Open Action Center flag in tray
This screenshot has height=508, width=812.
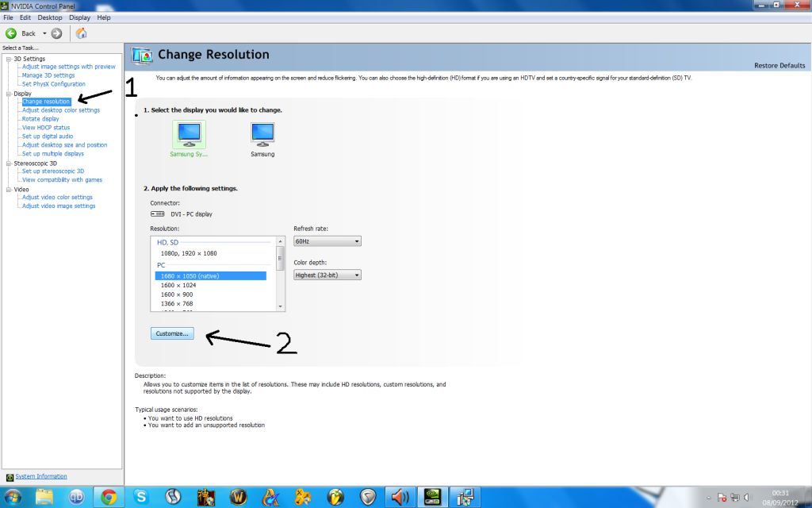(x=722, y=498)
